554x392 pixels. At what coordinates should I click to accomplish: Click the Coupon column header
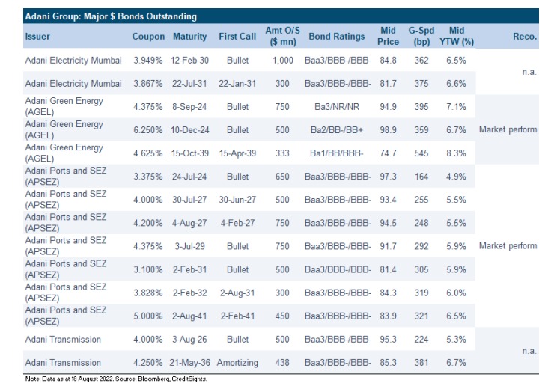click(148, 36)
